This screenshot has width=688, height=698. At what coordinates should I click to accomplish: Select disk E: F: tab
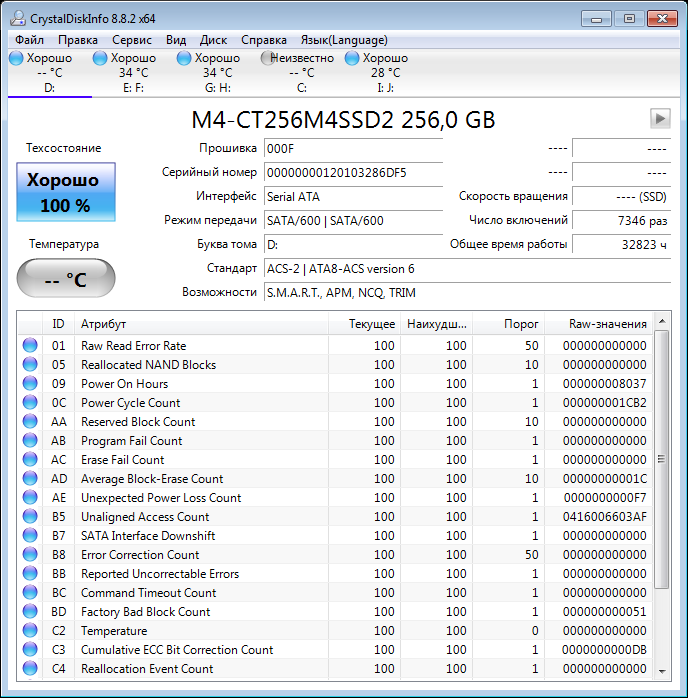tap(134, 73)
